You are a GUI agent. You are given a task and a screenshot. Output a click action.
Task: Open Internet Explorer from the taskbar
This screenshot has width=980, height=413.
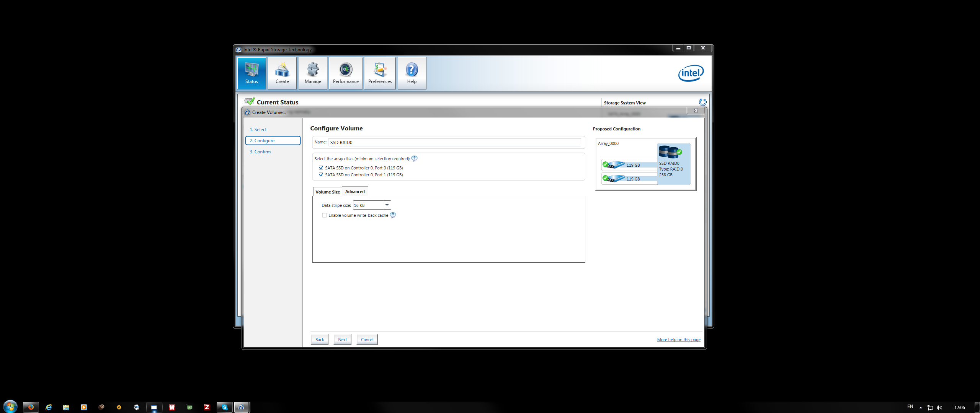point(49,407)
